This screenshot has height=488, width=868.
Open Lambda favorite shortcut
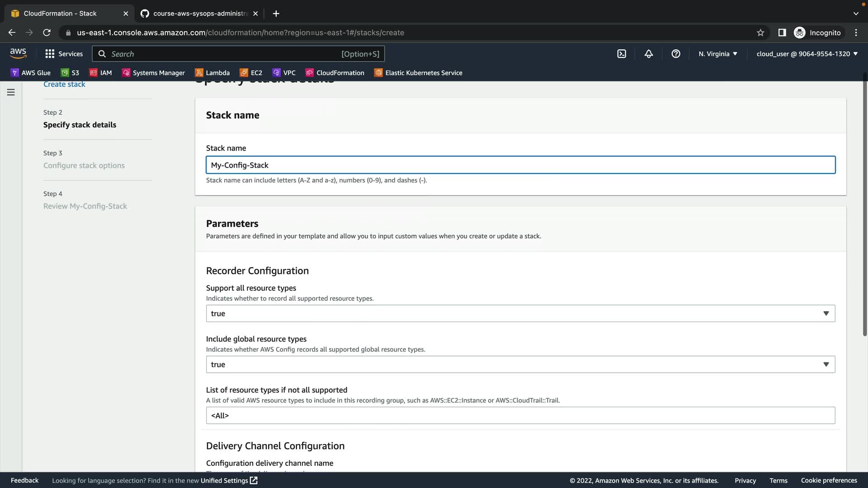212,73
